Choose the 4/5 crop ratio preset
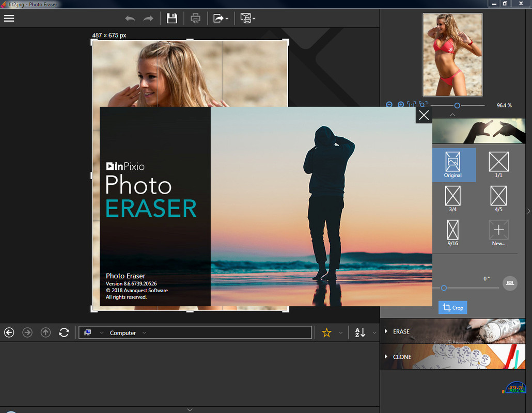This screenshot has width=532, height=413. [x=498, y=199]
